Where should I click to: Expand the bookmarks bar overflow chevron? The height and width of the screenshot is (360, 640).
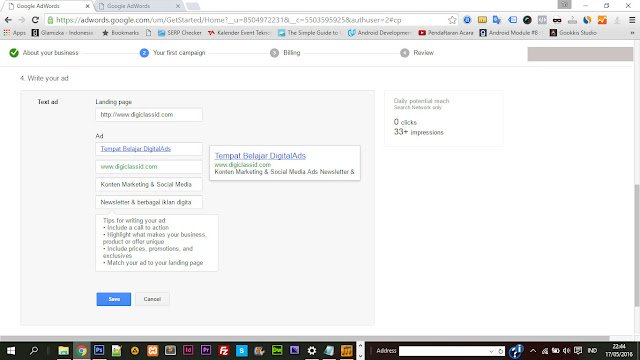(x=632, y=33)
